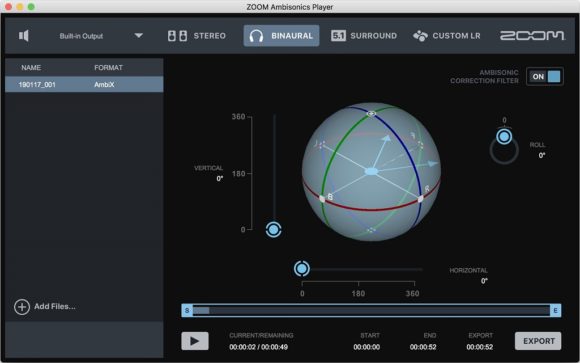Click the Horizontal slider handle
This screenshot has height=363, width=580.
(301, 269)
